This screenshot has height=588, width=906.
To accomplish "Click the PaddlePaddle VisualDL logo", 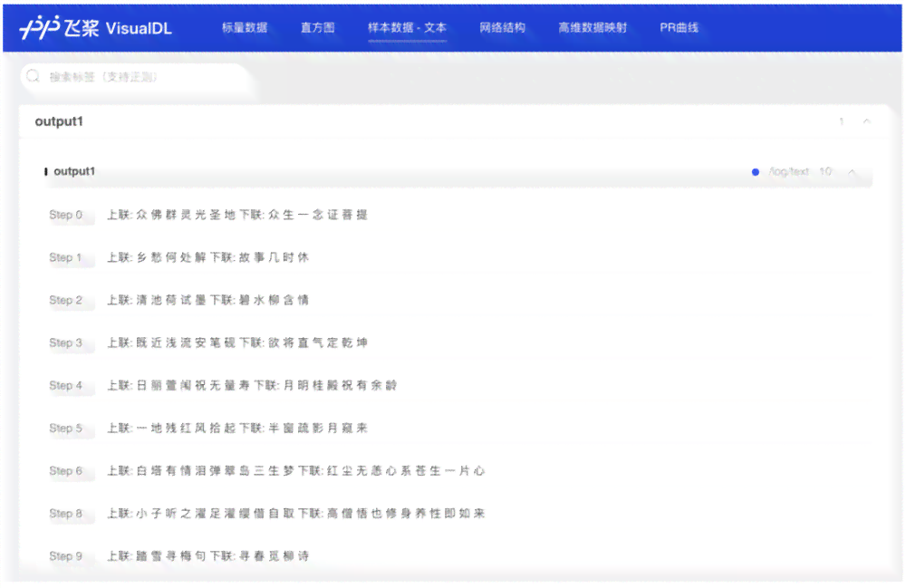I will click(x=96, y=28).
